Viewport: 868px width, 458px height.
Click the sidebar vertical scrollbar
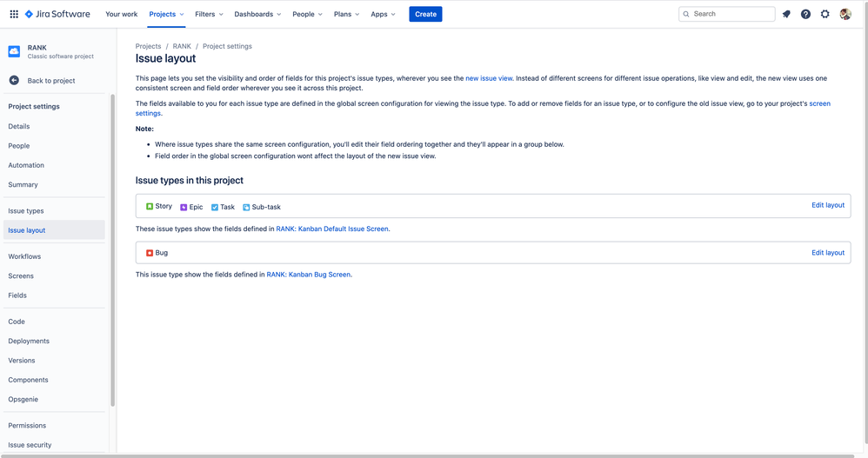113,250
